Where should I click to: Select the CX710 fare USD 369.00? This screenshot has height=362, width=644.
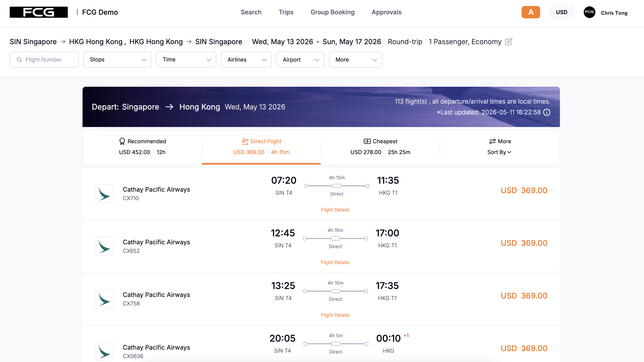tap(524, 190)
